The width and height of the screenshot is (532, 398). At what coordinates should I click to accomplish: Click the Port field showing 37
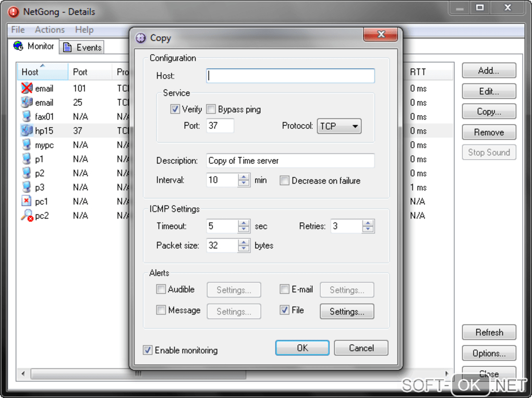(220, 126)
